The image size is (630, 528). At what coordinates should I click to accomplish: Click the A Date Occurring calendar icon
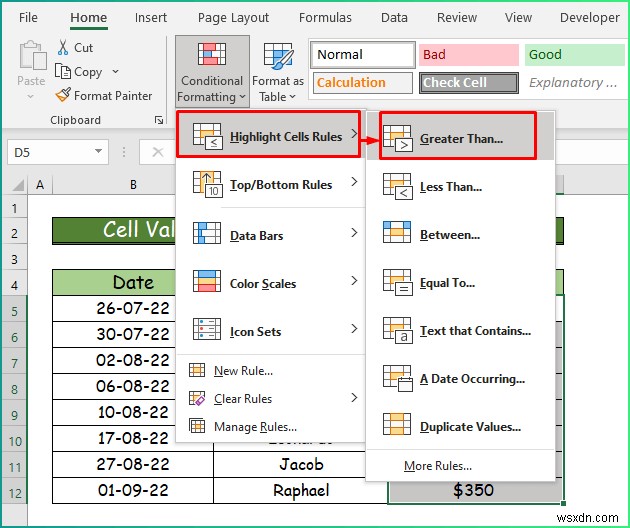397,378
